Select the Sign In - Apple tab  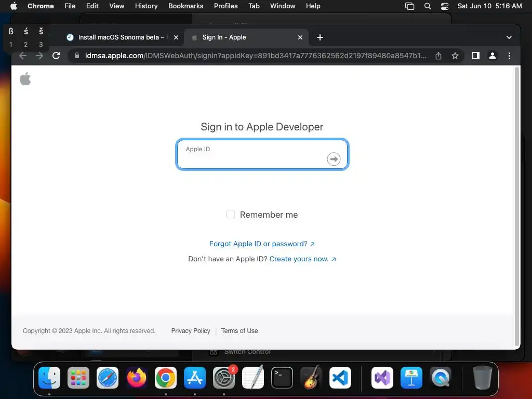click(246, 37)
